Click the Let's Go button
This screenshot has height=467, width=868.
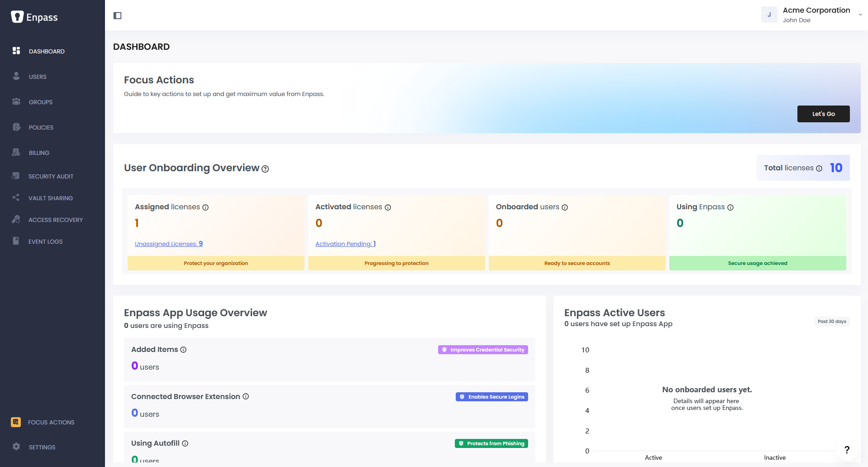pos(823,114)
